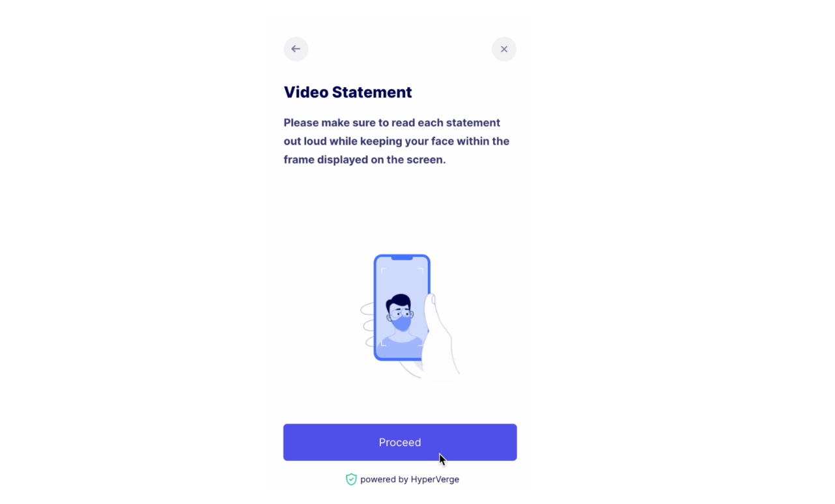Click the word 'HyperVerge' in the footer
835x504 pixels.
[435, 479]
